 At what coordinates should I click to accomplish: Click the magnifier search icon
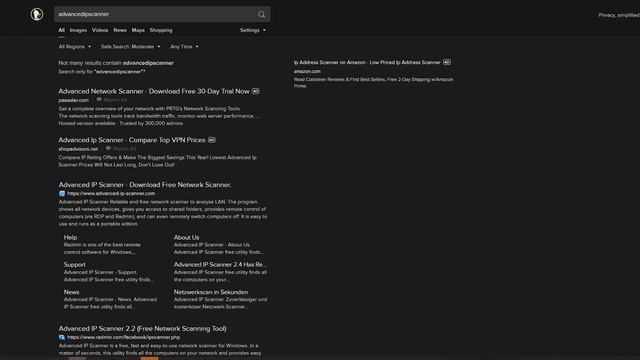coord(262,15)
